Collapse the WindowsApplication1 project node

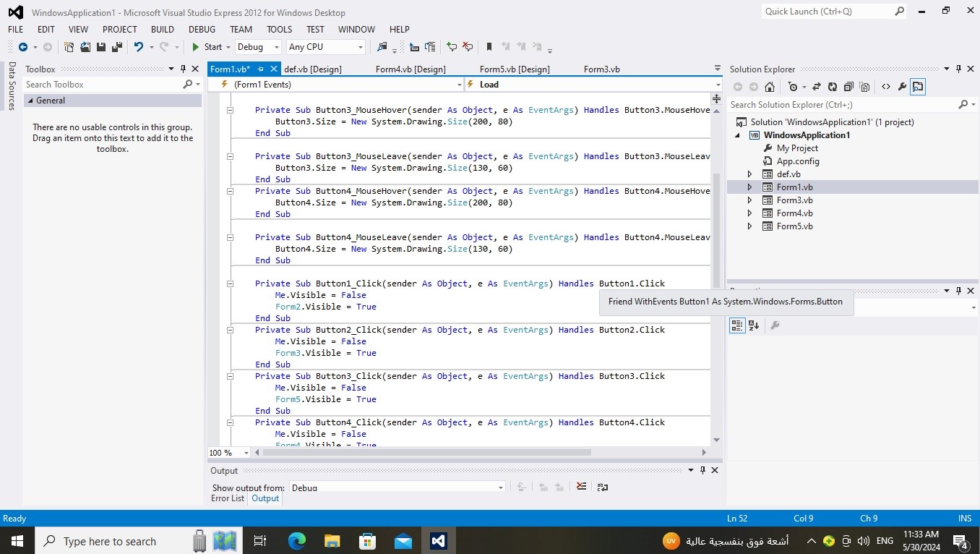pyautogui.click(x=738, y=135)
